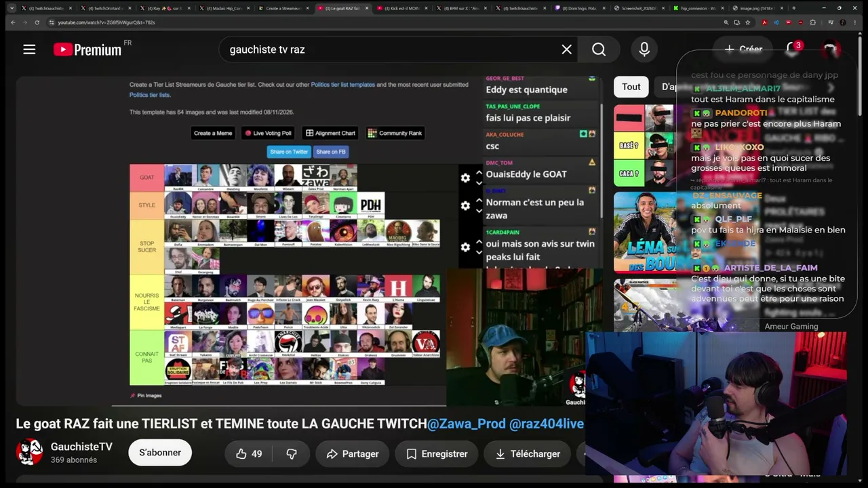Like the video with thumbs up

[248, 454]
